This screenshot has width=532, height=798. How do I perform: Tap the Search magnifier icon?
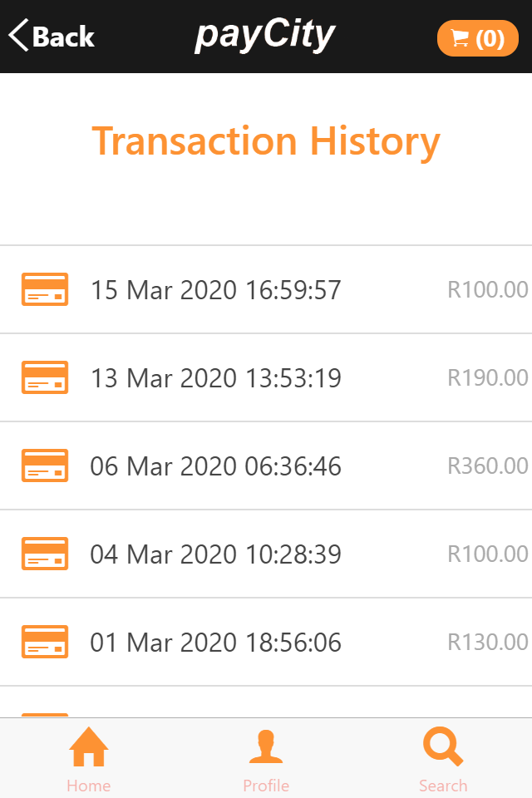point(442,746)
